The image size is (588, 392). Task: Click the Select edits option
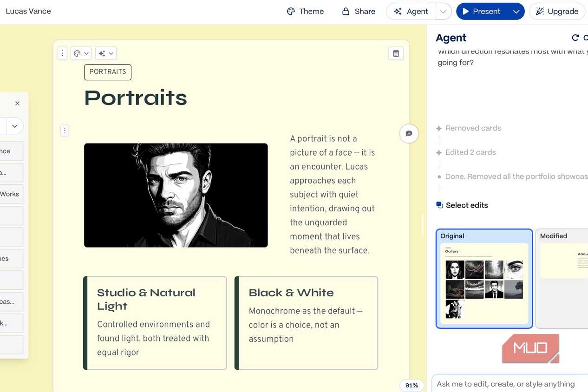coord(462,205)
